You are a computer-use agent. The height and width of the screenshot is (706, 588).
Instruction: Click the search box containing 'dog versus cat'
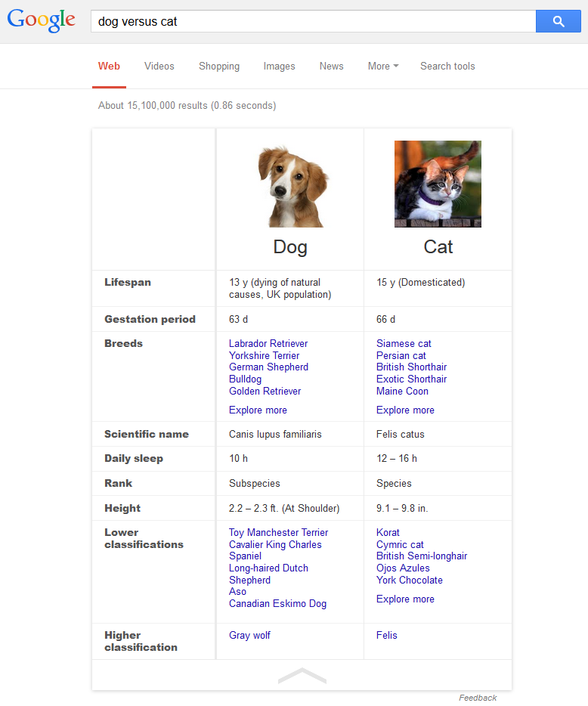pyautogui.click(x=313, y=21)
